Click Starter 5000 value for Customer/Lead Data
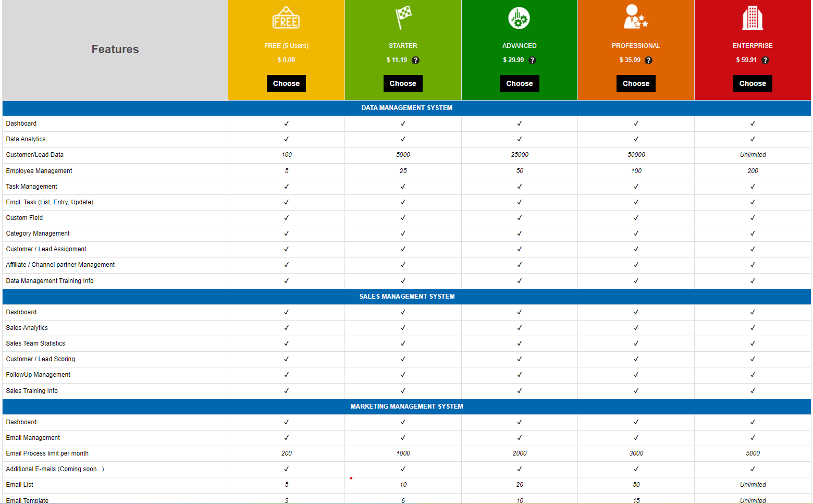This screenshot has width=813, height=504. (403, 155)
